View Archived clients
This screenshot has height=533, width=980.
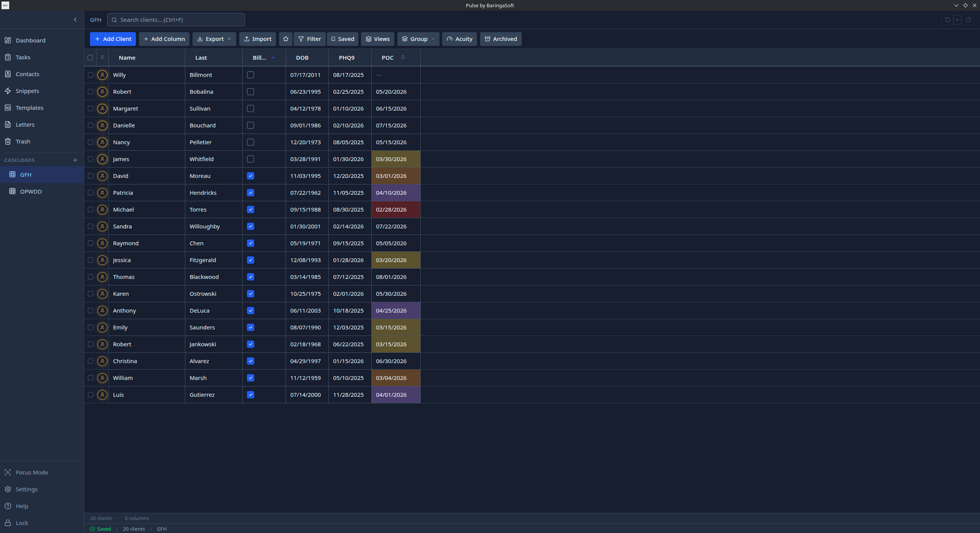501,39
